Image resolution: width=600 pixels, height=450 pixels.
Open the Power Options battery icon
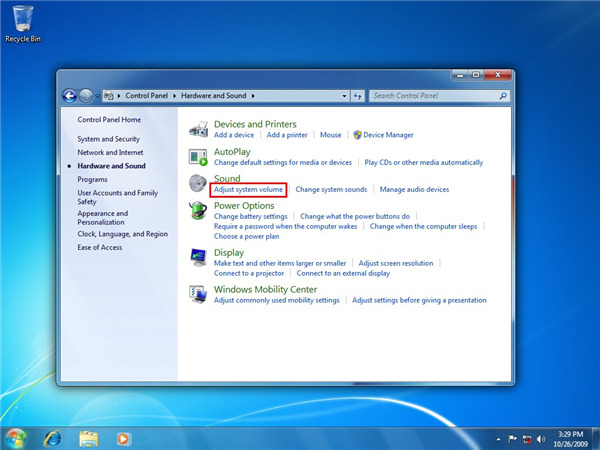coord(198,211)
